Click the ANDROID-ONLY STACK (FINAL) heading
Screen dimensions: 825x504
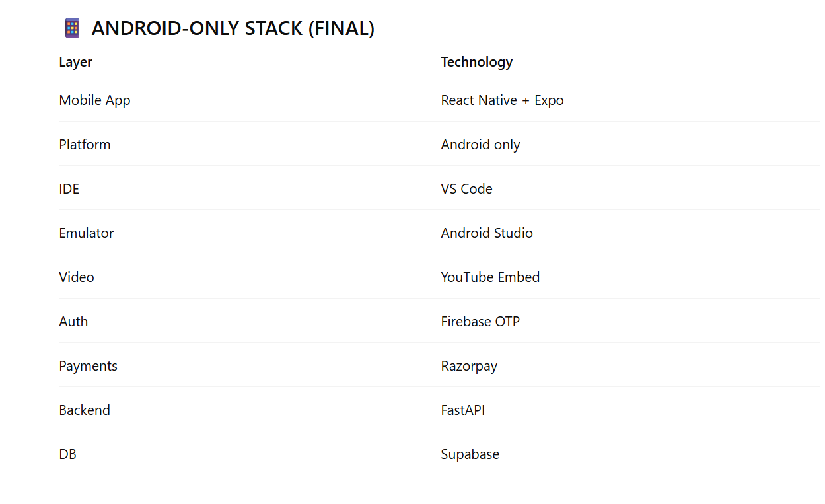(233, 28)
